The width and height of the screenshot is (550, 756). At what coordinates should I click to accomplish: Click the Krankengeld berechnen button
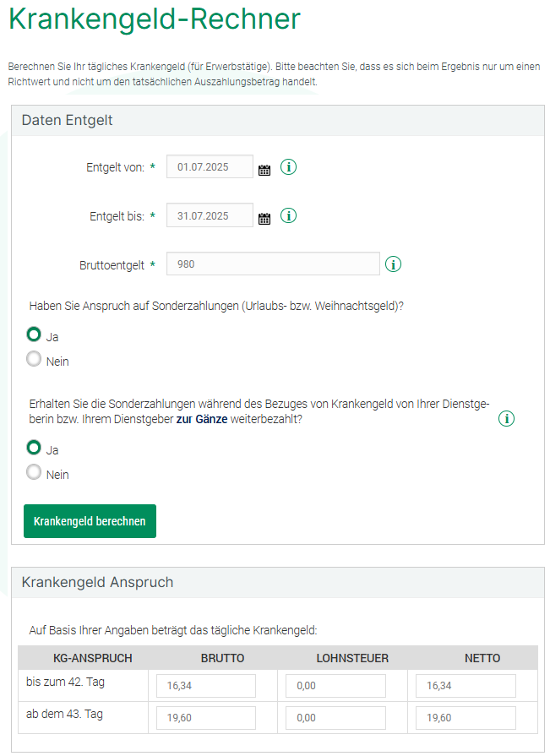coord(90,521)
